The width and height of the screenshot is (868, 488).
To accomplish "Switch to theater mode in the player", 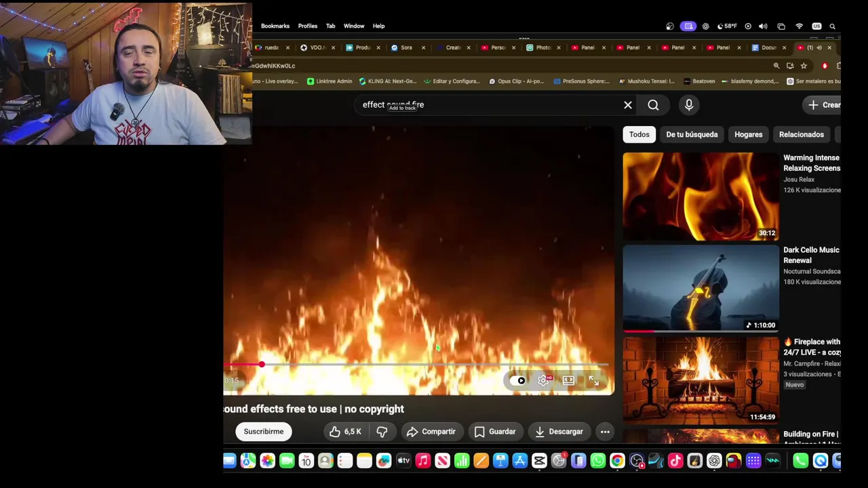I will point(568,380).
